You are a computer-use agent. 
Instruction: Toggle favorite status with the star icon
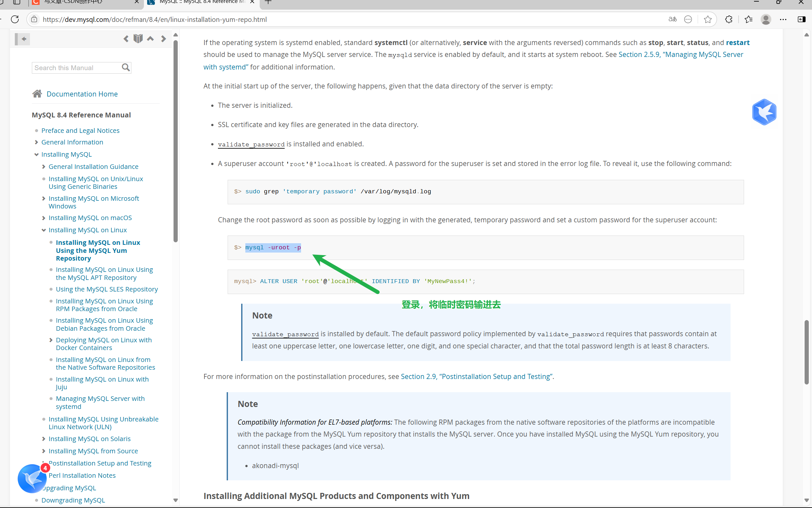coord(707,19)
